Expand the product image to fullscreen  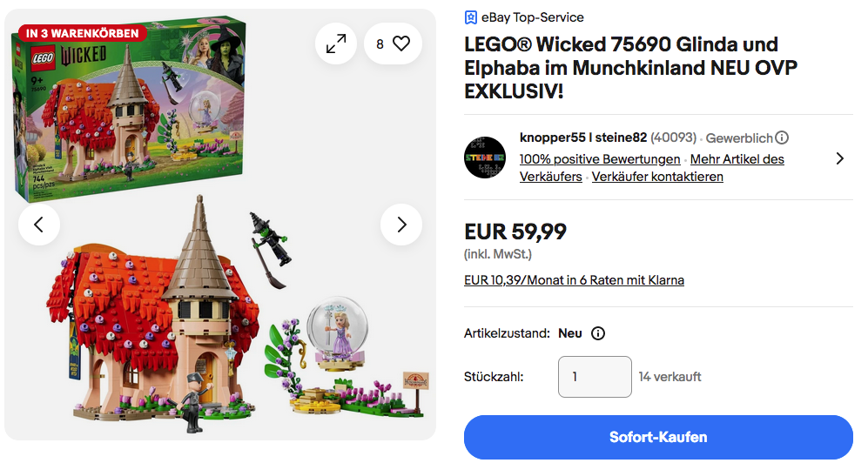pyautogui.click(x=336, y=44)
